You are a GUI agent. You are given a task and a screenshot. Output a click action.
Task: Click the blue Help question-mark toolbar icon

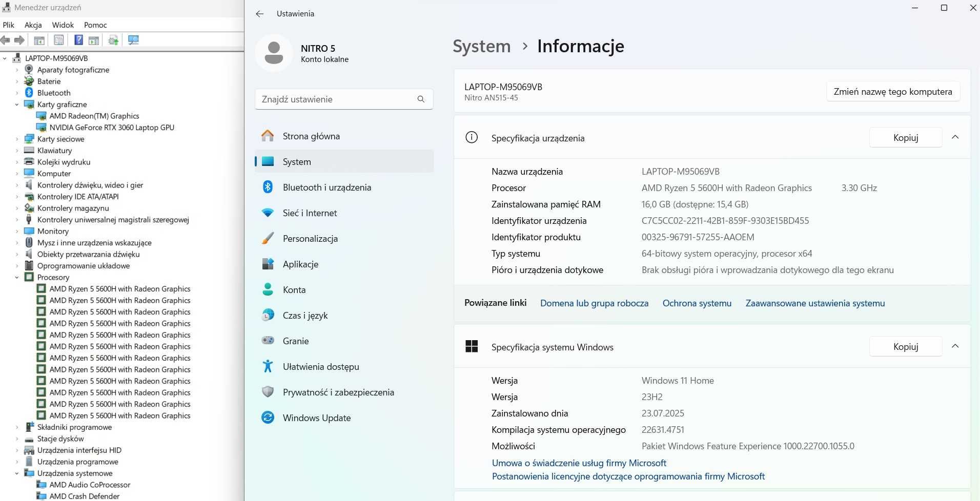point(78,40)
